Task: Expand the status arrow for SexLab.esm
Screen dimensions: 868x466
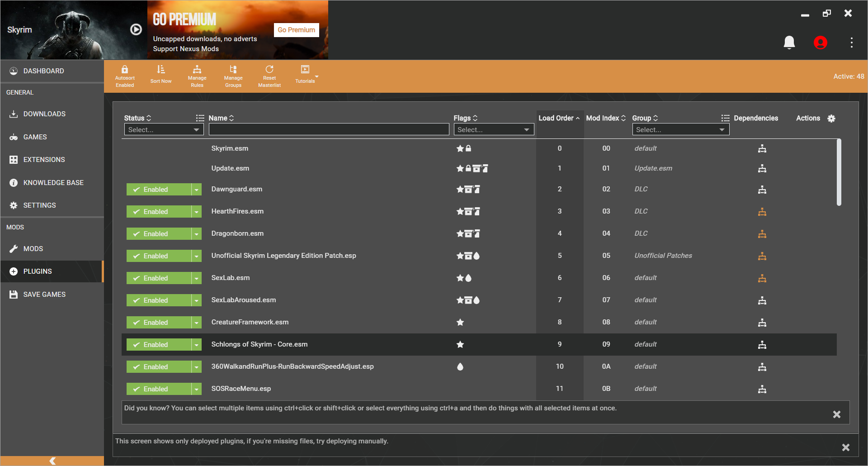Action: click(x=197, y=278)
